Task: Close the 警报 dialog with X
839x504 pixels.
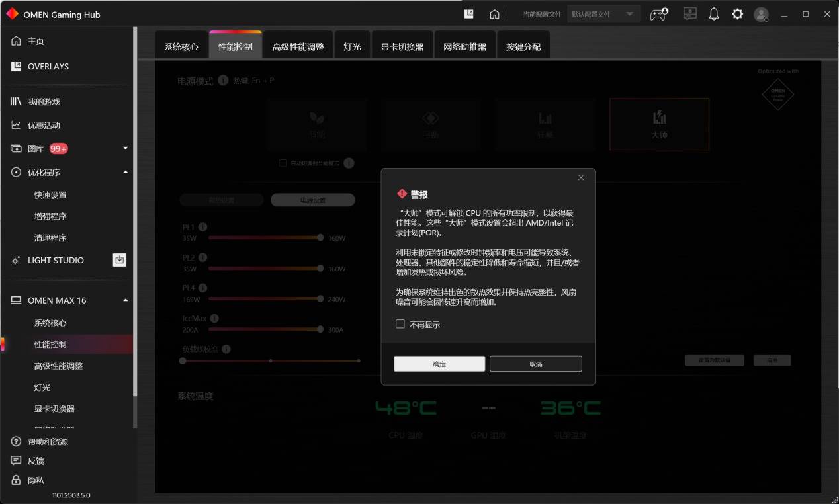Action: pyautogui.click(x=581, y=177)
